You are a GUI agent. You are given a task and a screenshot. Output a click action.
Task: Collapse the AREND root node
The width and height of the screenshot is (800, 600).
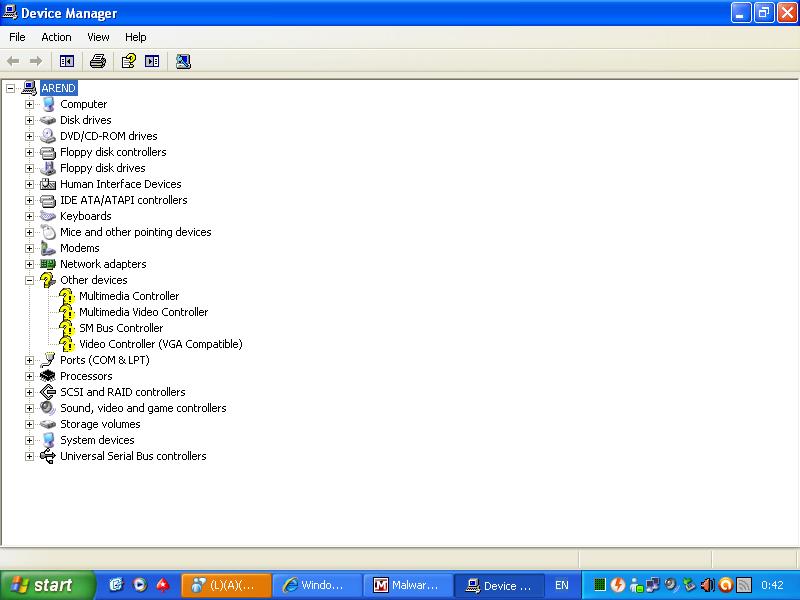[10, 88]
